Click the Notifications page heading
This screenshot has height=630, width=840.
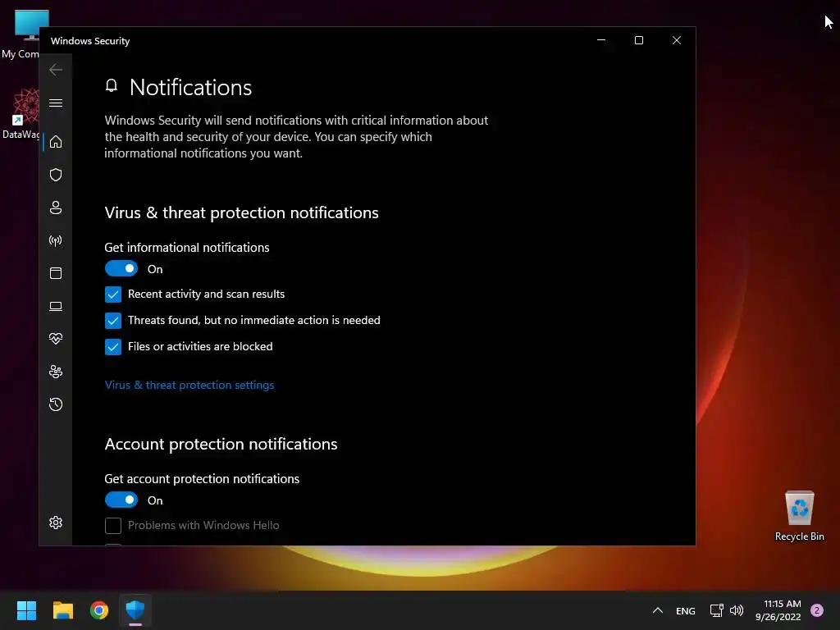[190, 87]
